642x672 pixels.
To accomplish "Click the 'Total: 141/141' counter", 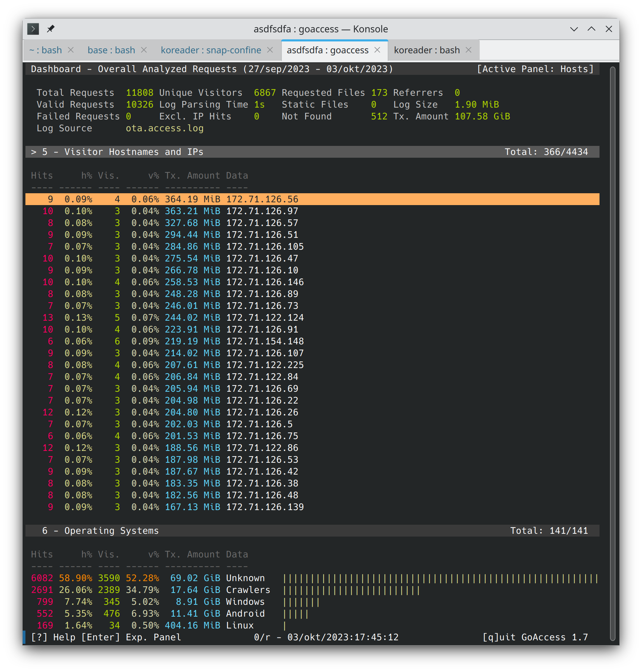I will [549, 531].
